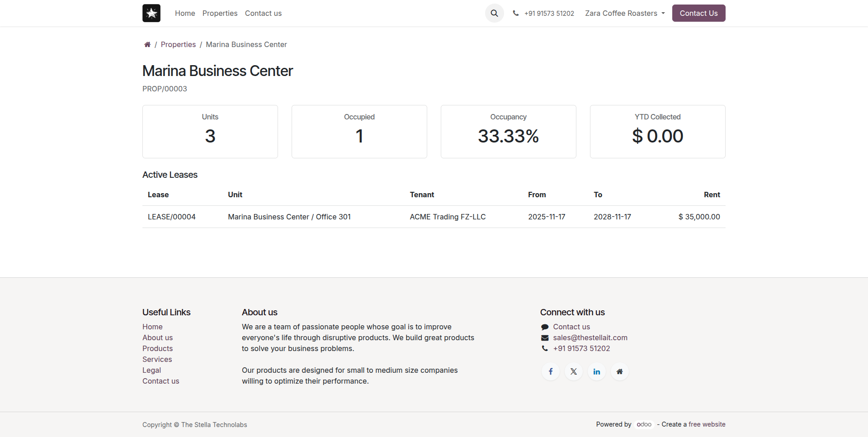Click the envelope icon beside sales email
The image size is (868, 437).
coord(545,338)
